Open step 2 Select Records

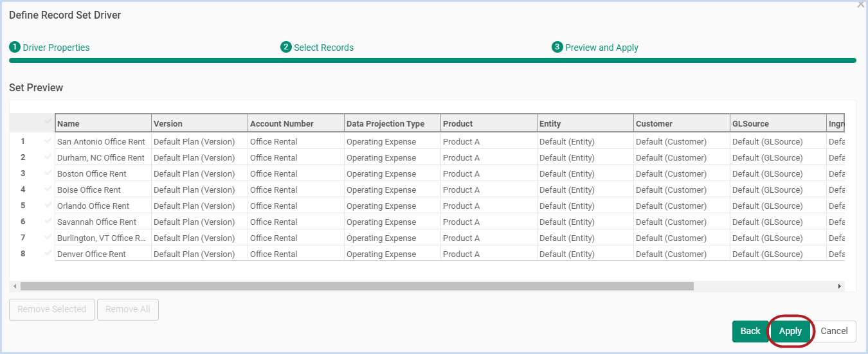(x=317, y=48)
